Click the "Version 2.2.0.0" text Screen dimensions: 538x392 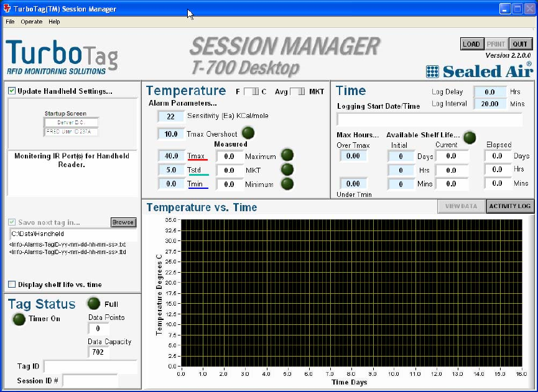[508, 55]
